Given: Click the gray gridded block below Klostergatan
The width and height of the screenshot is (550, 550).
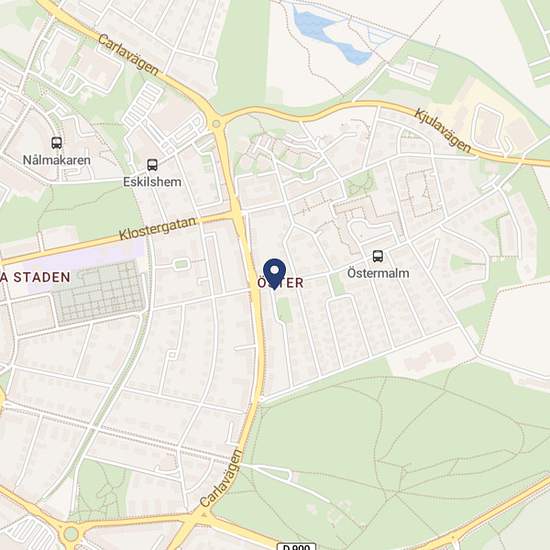Looking at the screenshot, I should [x=99, y=292].
